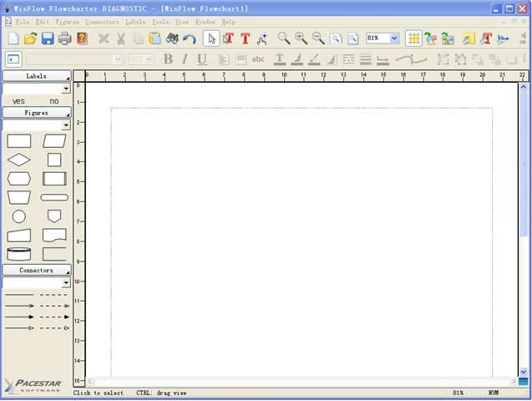532x401 pixels.
Task: Click the Labels panel header button
Action: tap(37, 76)
